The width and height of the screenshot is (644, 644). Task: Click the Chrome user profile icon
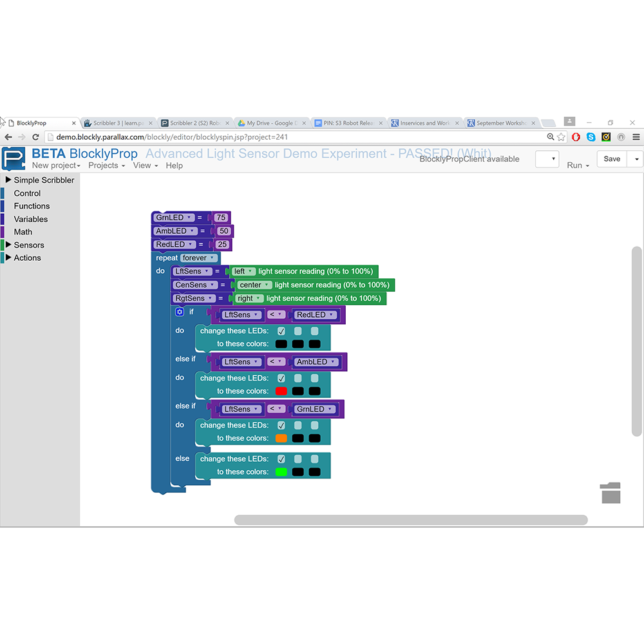[569, 122]
